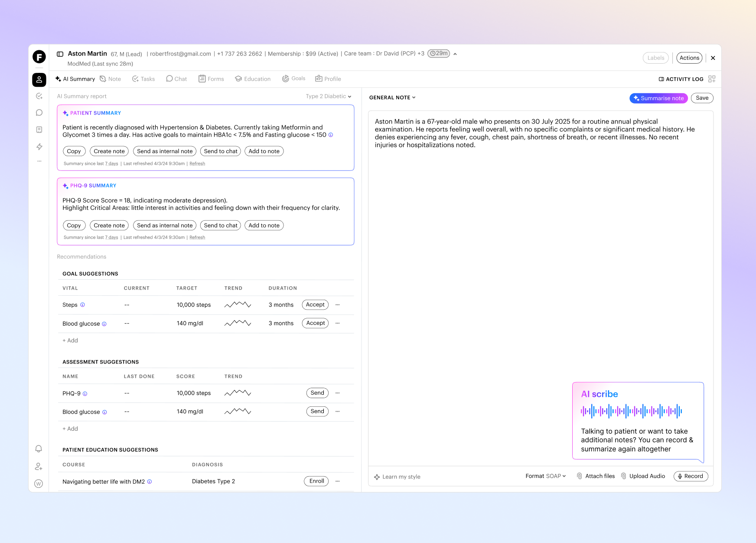Click the Summarise note button
The width and height of the screenshot is (756, 543).
pyautogui.click(x=658, y=98)
